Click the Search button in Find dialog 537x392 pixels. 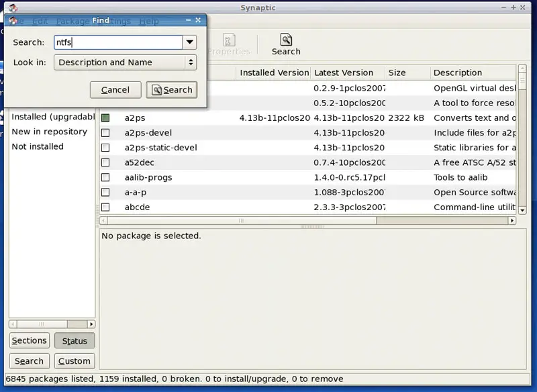coord(172,90)
